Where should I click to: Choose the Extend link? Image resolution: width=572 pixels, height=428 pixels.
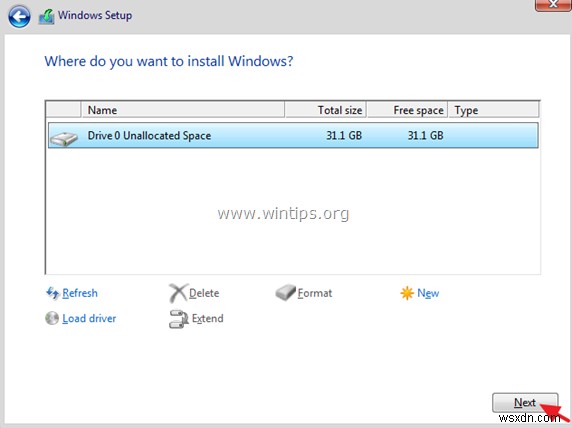[x=208, y=319]
